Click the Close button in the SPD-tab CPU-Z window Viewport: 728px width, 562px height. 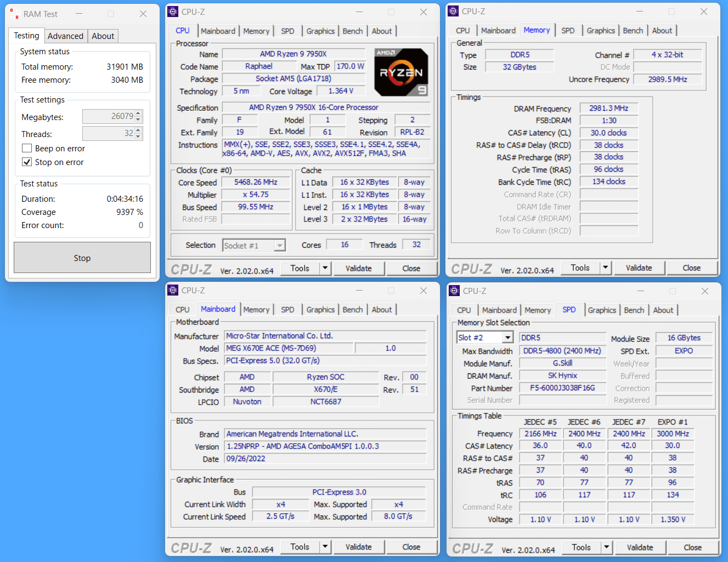[693, 547]
